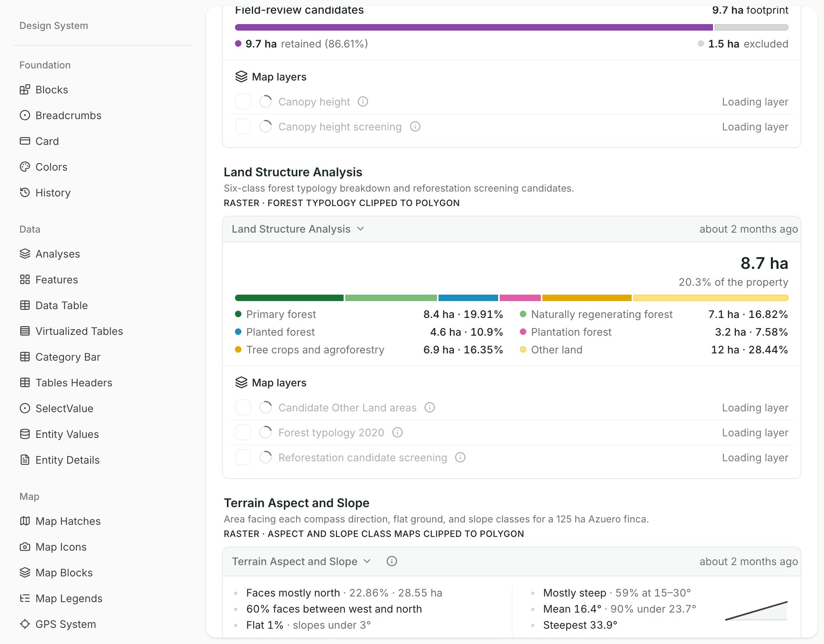Toggle the Canopy height layer checkbox
This screenshot has width=824, height=644.
coord(243,102)
